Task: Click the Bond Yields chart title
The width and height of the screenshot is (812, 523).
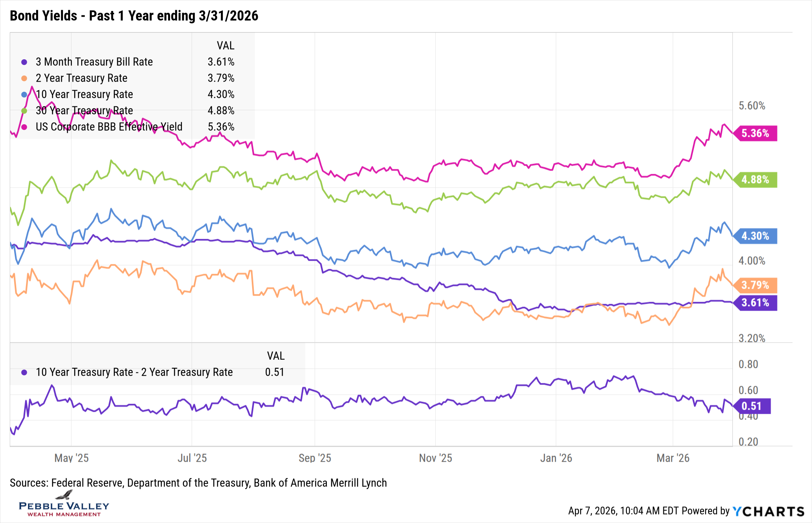Action: click(x=134, y=16)
